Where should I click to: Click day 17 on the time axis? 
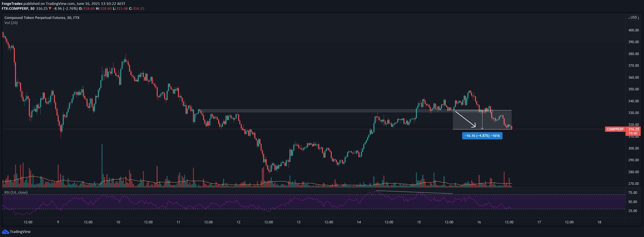tap(539, 222)
